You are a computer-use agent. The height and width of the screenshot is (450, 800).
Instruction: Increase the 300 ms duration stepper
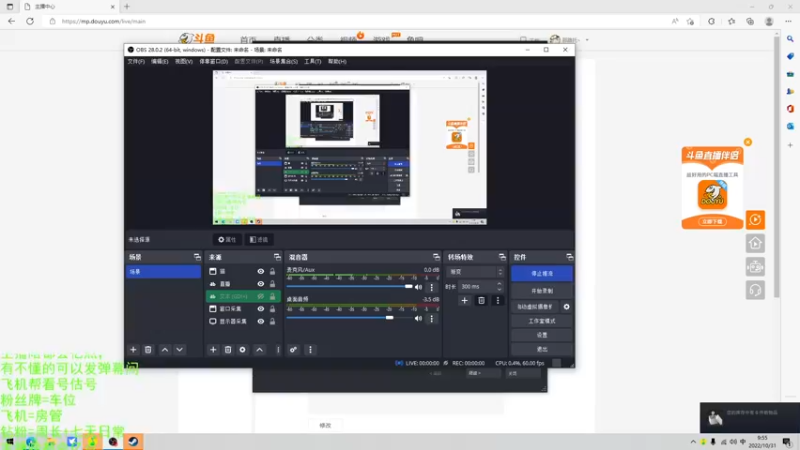coord(499,284)
